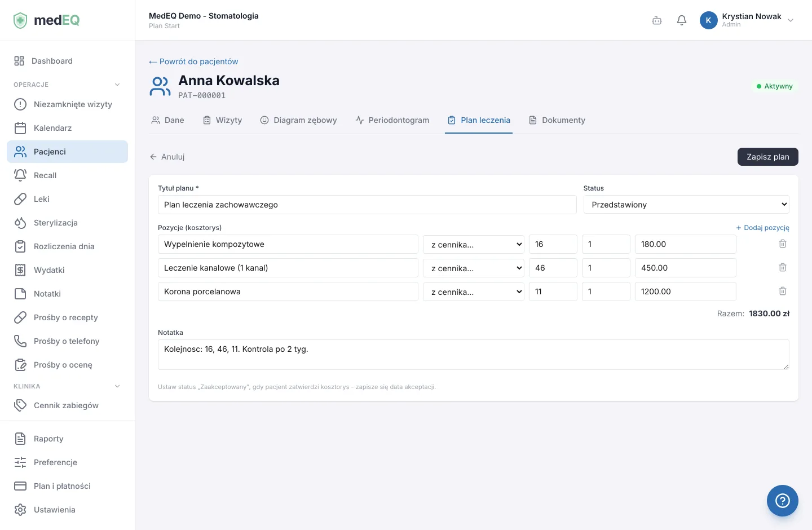The image size is (812, 530).
Task: Open Raporty in the sidebar
Action: (67, 439)
